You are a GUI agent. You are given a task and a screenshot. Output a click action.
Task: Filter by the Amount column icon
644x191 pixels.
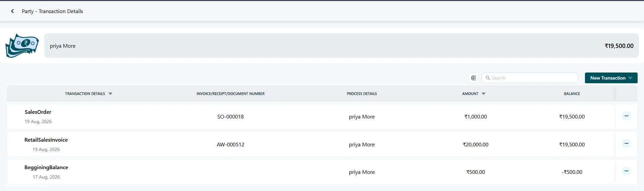(484, 94)
